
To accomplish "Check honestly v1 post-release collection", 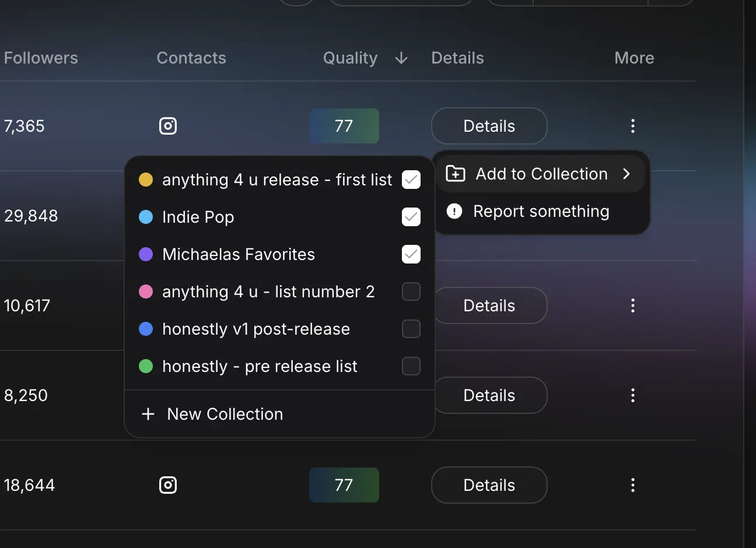I will (x=411, y=329).
